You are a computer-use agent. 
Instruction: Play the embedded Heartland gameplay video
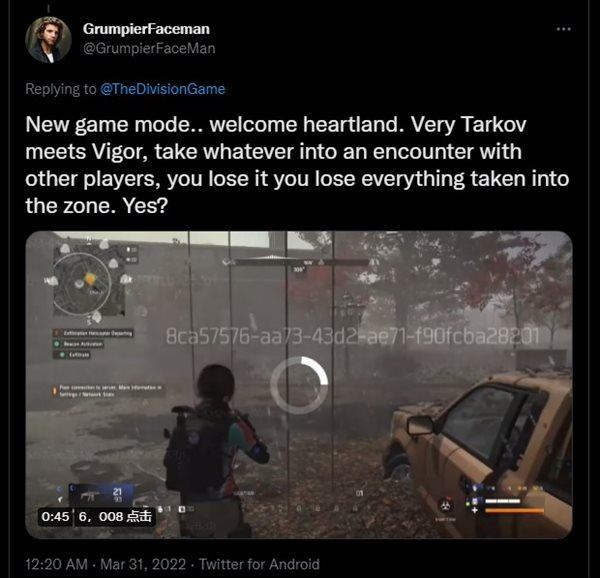[x=299, y=385]
